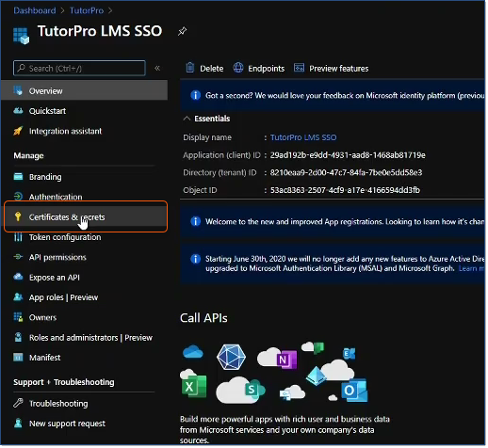Click the Manifest icon
The image size is (488, 448).
point(18,358)
